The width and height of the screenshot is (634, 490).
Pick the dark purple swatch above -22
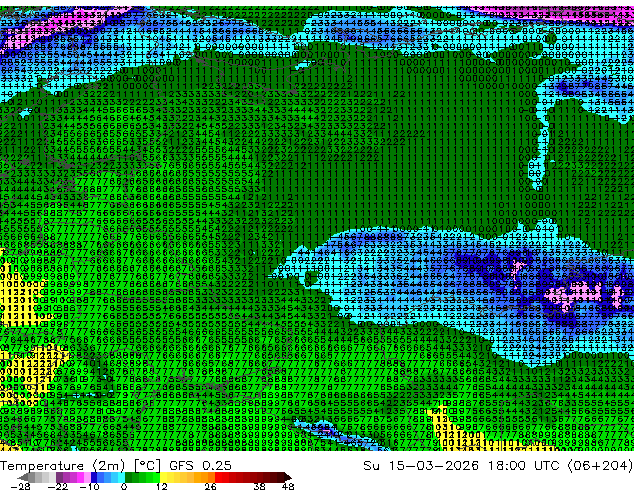pyautogui.click(x=59, y=477)
